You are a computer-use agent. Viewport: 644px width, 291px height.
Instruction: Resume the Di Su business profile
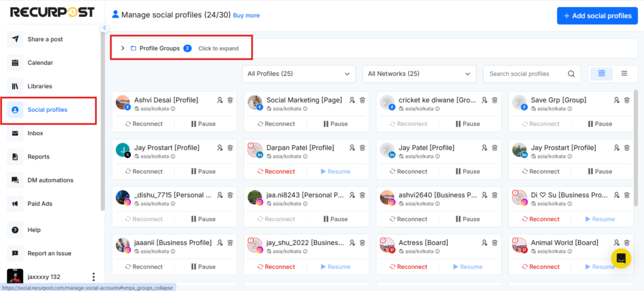(600, 219)
